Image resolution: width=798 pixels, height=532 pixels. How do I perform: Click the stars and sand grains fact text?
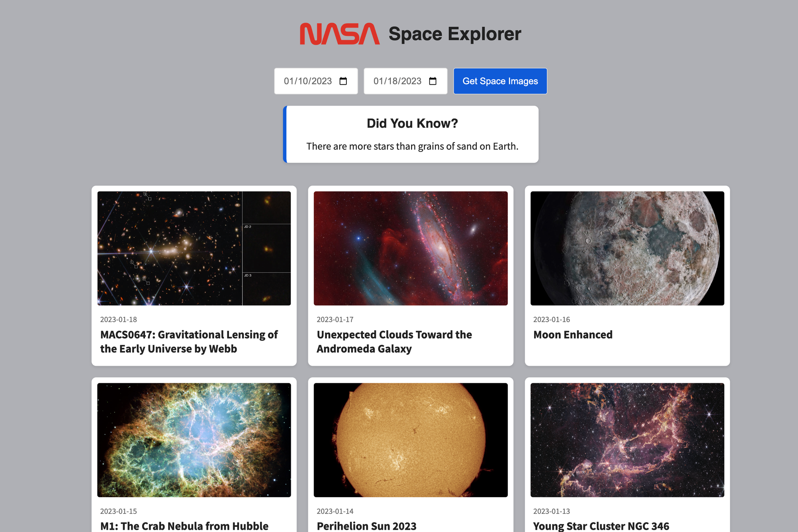[x=412, y=146]
